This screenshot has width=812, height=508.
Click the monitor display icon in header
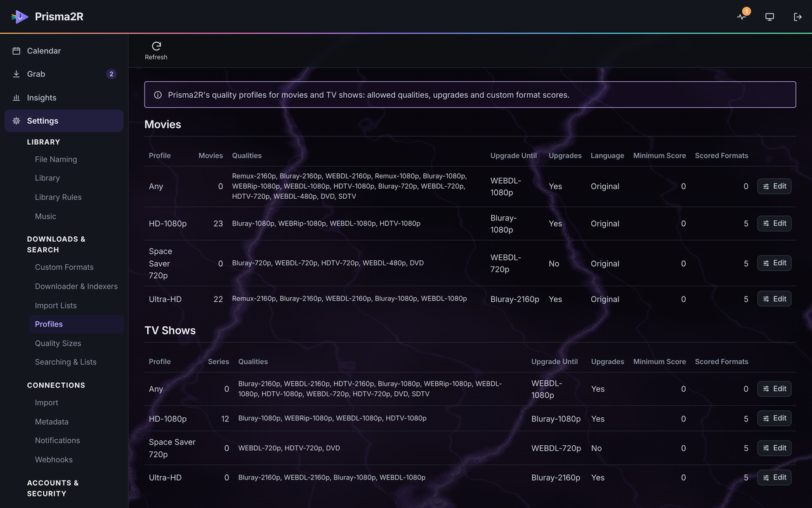click(x=769, y=17)
